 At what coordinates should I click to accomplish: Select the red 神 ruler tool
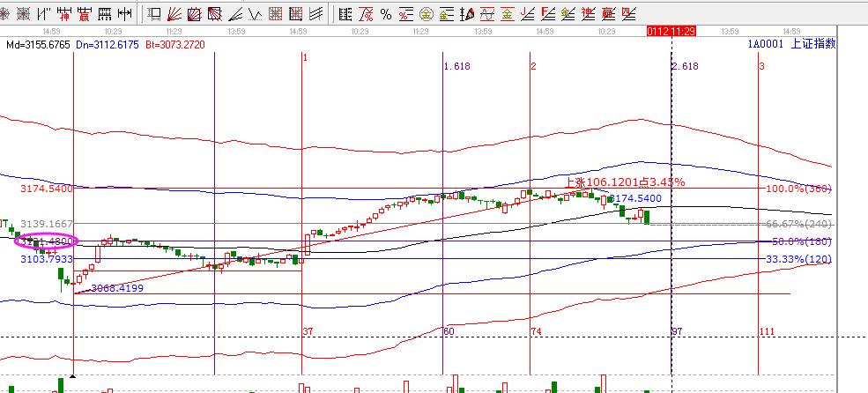coord(63,13)
